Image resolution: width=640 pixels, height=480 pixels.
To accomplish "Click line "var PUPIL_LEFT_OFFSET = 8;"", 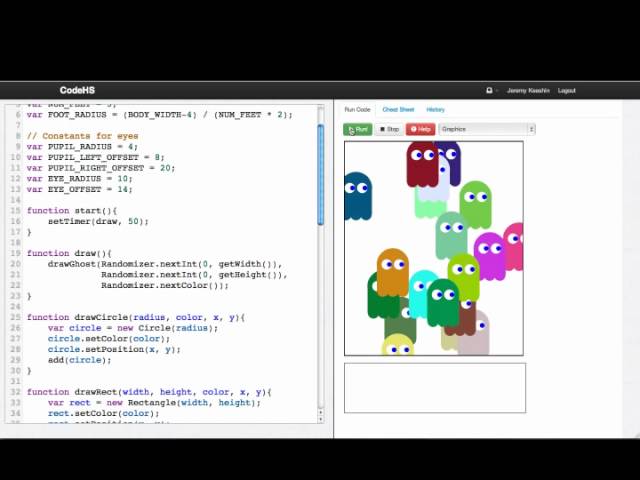I will click(95, 157).
